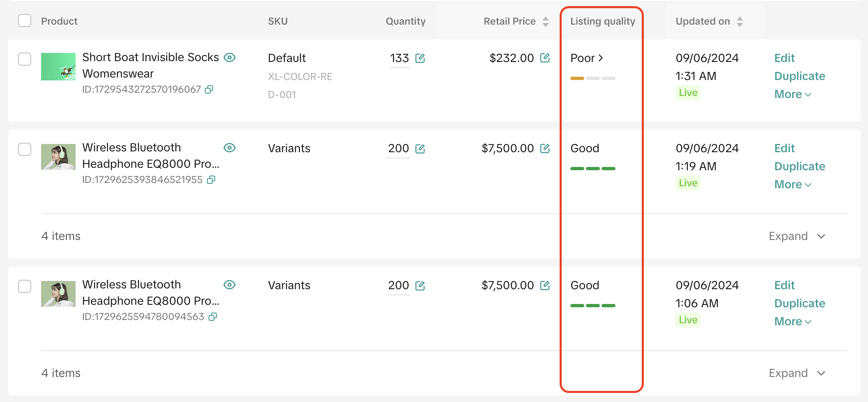Open More menu for headphone updated 1:19 AM
The width and height of the screenshot is (868, 402).
pos(792,185)
